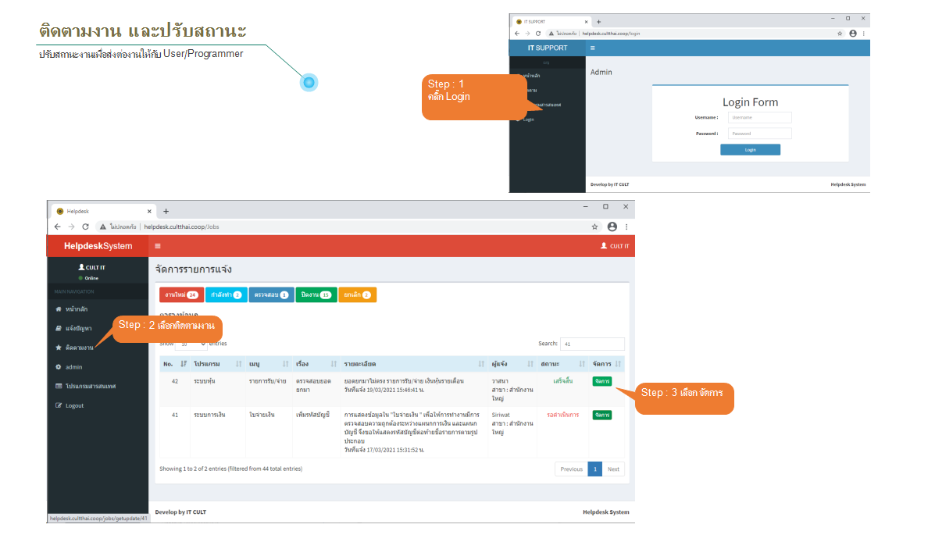Click the Chrome profile icon in Helpdesk window
Viewport: 928px width, 560px height.
point(612,226)
